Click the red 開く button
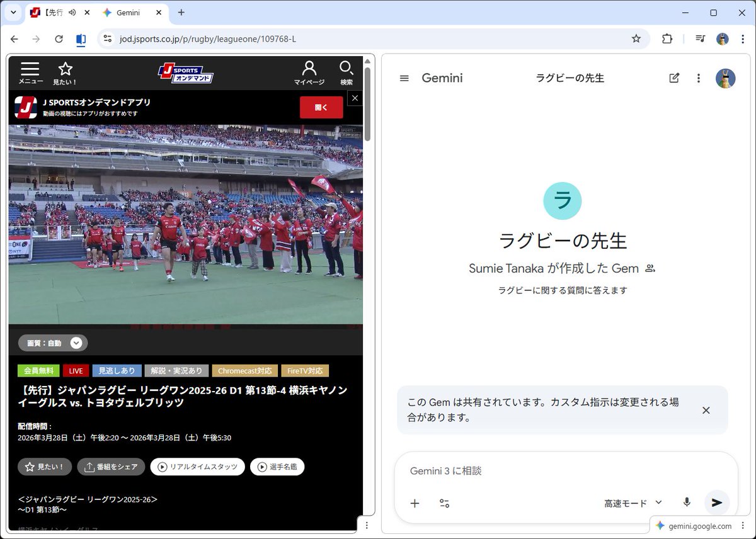 (321, 107)
